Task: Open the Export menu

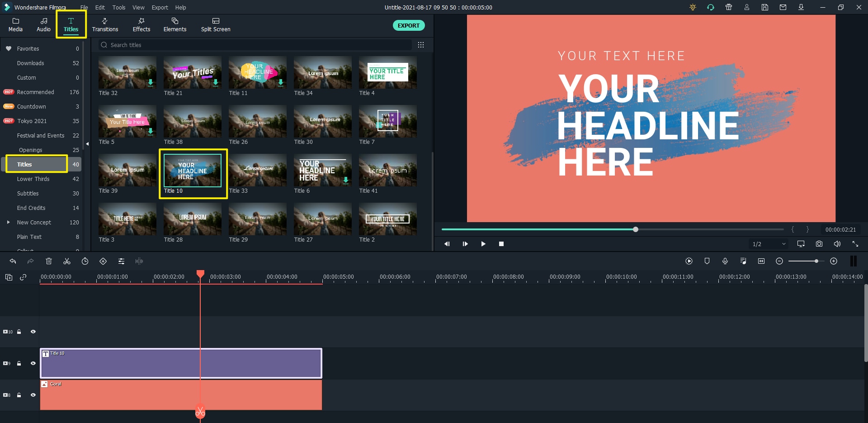Action: pyautogui.click(x=160, y=7)
